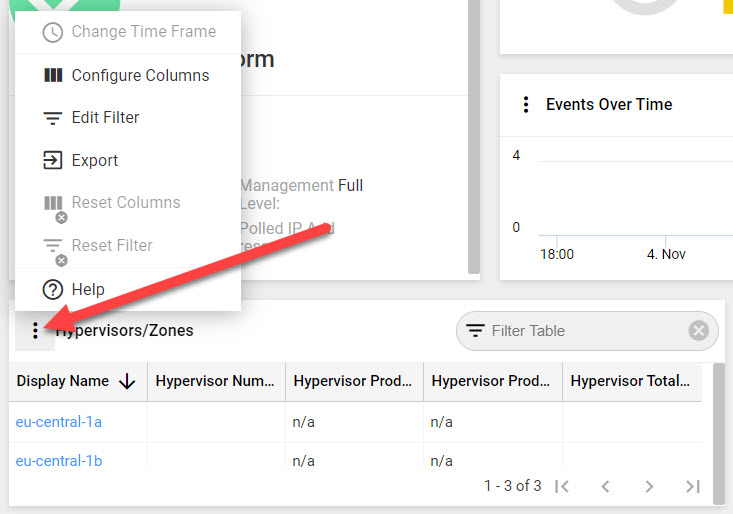Open Hypervisors/Zones three-dot menu

pyautogui.click(x=35, y=331)
